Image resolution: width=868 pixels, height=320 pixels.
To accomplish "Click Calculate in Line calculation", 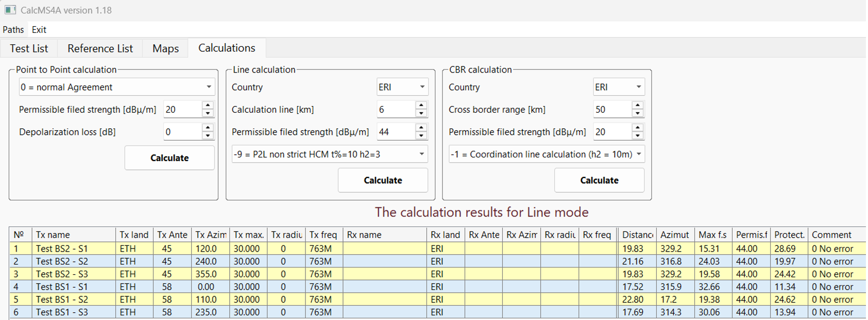I will 383,180.
